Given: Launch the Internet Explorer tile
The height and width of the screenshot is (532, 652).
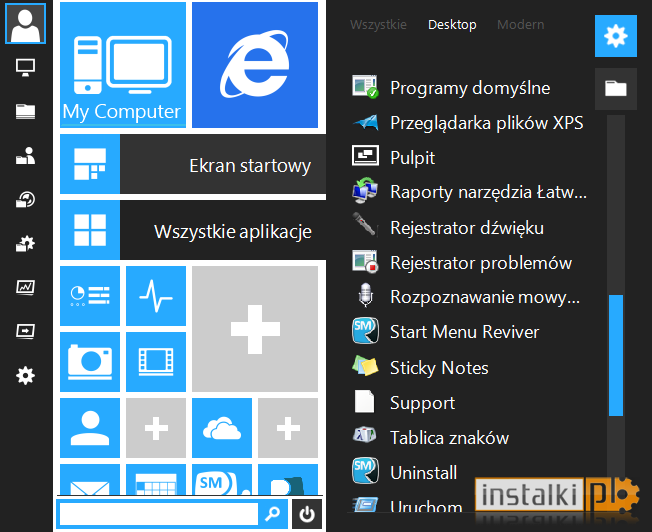Looking at the screenshot, I should click(x=255, y=64).
